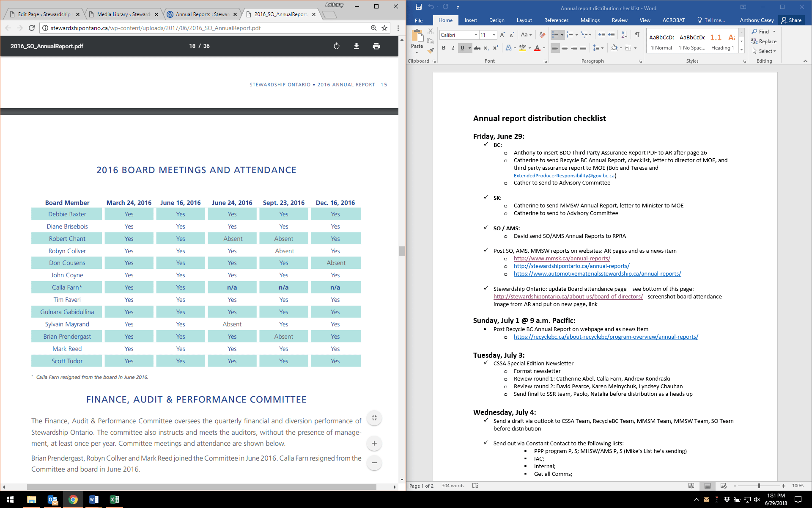Center-align the paragraph in Word
The height and width of the screenshot is (508, 812).
565,48
